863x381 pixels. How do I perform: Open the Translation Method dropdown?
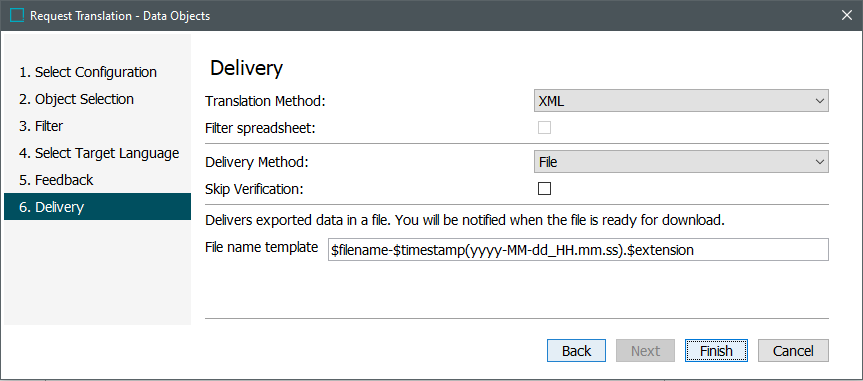point(681,101)
